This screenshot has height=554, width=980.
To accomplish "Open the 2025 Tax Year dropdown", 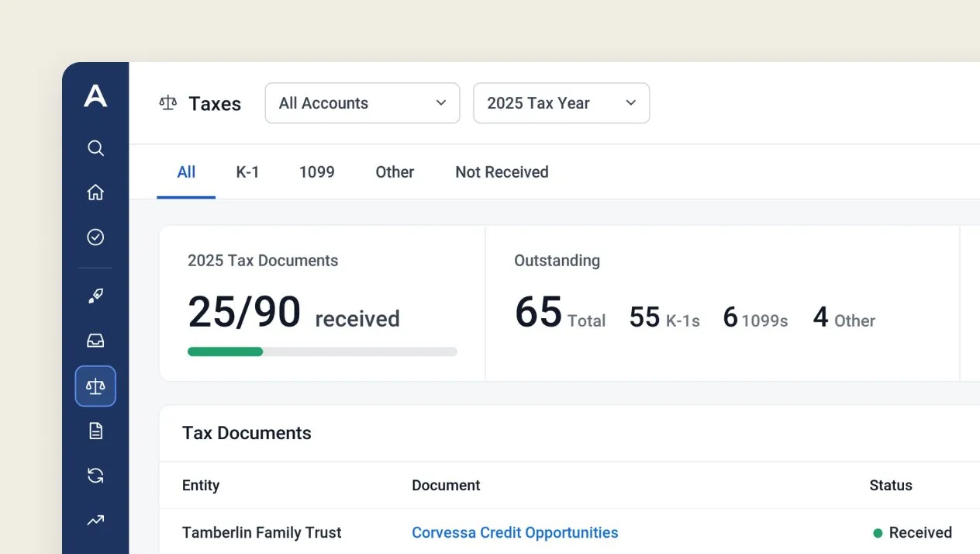I will click(561, 103).
